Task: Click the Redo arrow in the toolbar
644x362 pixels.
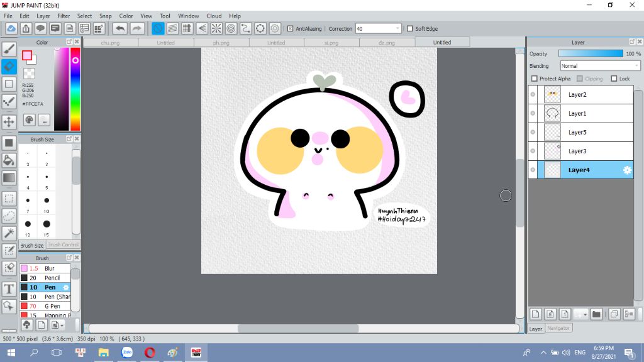Action: (136, 28)
